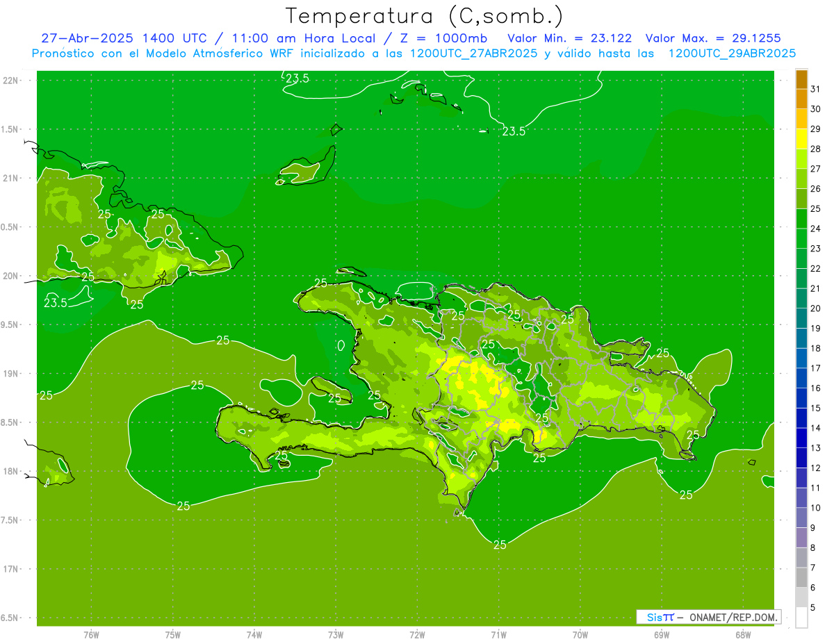Click the 5 colorbar scale label
The width and height of the screenshot is (834, 644).
click(x=813, y=607)
